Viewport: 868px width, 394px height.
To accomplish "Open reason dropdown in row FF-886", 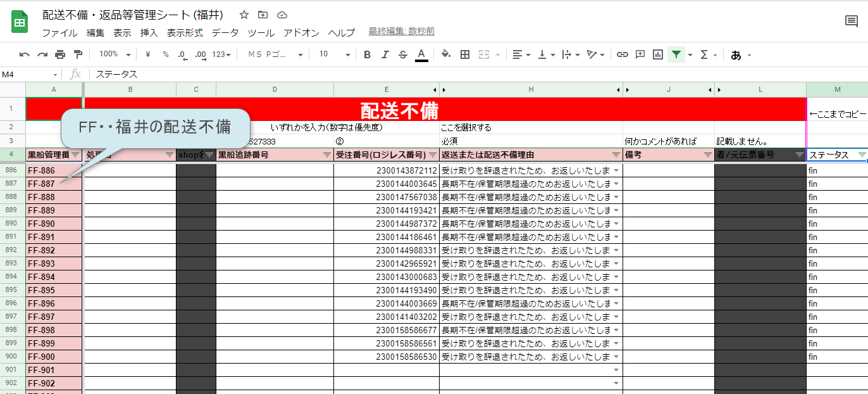I will [x=616, y=170].
